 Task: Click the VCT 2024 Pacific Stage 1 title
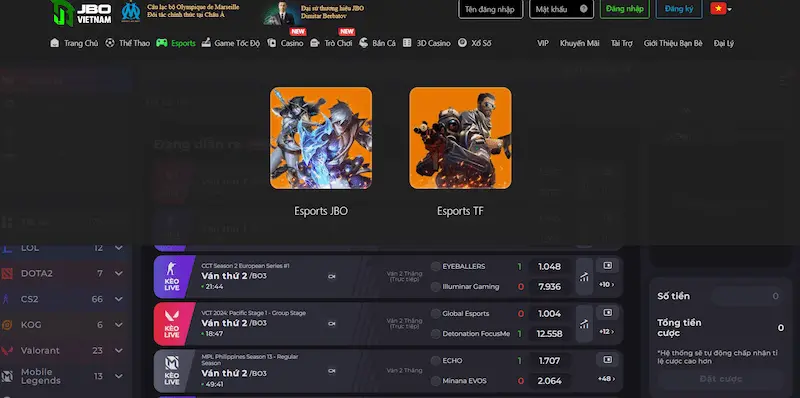[x=254, y=313]
